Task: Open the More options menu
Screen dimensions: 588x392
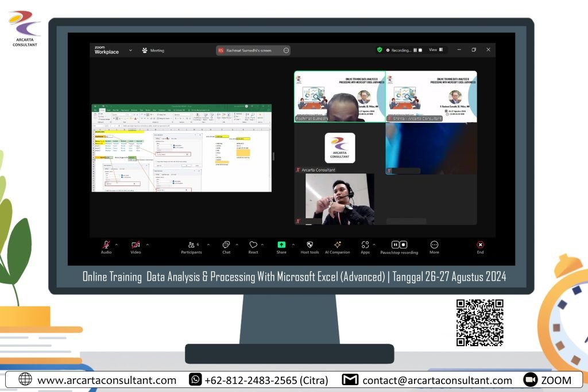Action: click(x=434, y=245)
